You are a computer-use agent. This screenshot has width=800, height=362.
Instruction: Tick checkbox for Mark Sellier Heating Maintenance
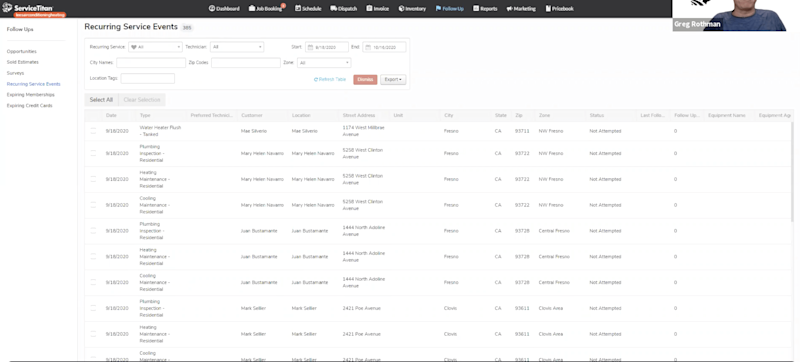click(x=93, y=334)
